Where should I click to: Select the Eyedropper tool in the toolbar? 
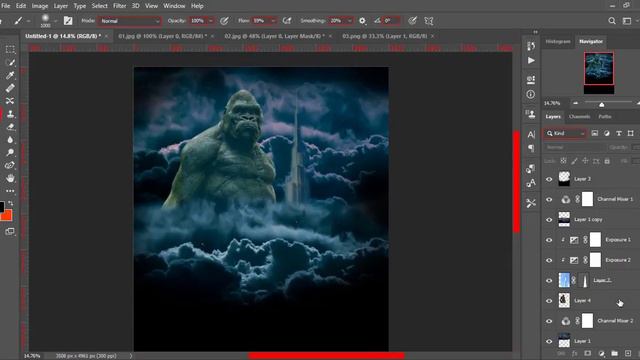click(10, 75)
